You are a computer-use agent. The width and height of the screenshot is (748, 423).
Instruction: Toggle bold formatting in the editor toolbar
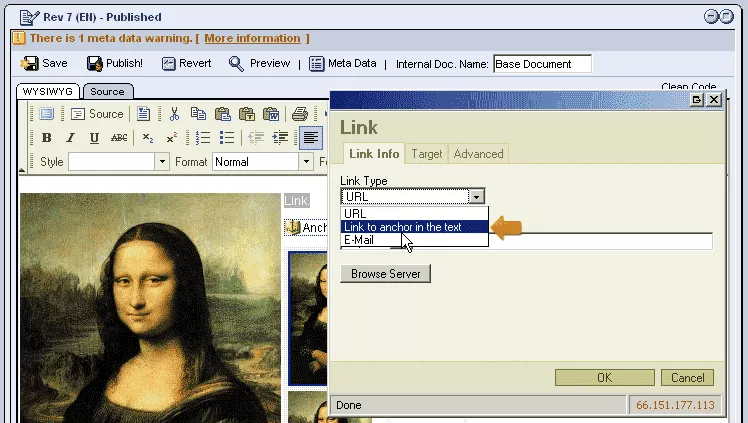[46, 138]
